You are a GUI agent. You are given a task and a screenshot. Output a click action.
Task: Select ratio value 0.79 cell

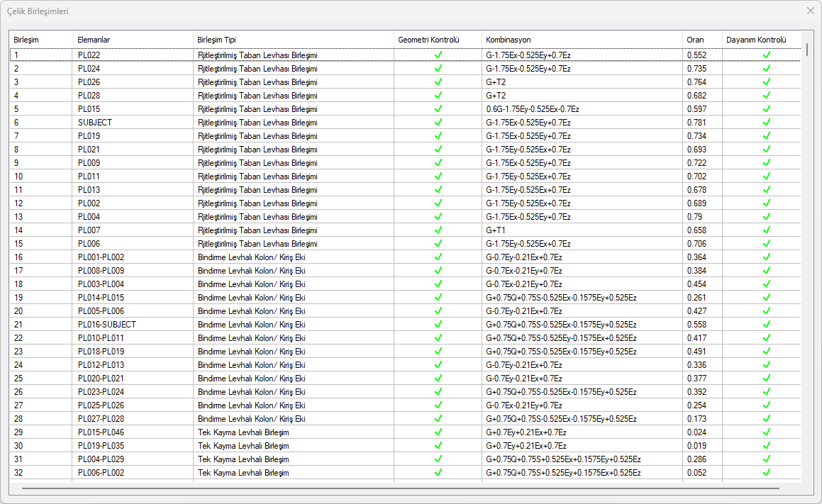(x=694, y=217)
